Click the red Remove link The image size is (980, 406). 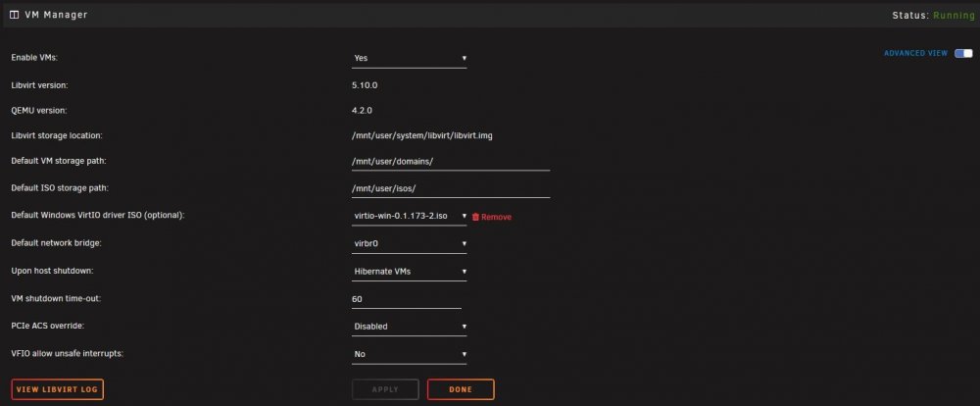click(x=496, y=217)
